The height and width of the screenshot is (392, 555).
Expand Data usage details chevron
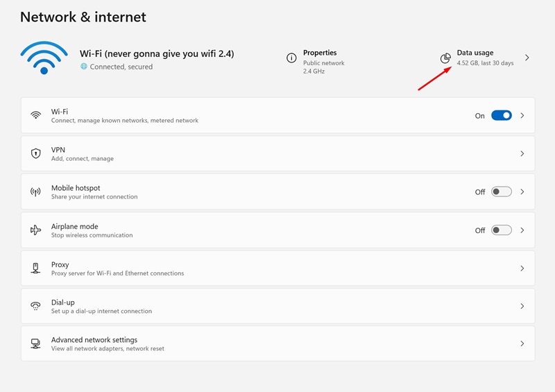coord(527,58)
